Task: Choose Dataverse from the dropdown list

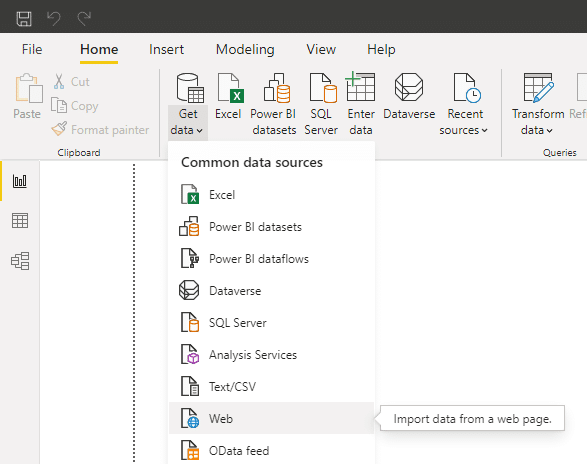Action: coord(271,291)
